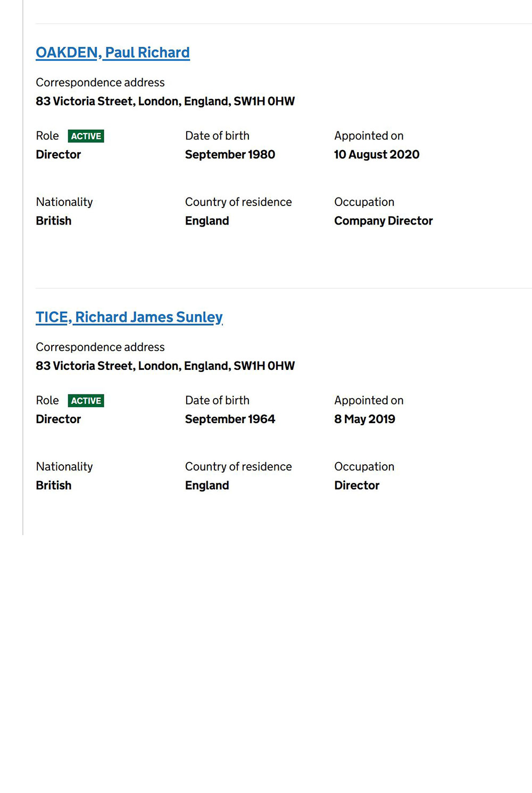Click the ACTIVE badge for Richard Tice

[86, 401]
